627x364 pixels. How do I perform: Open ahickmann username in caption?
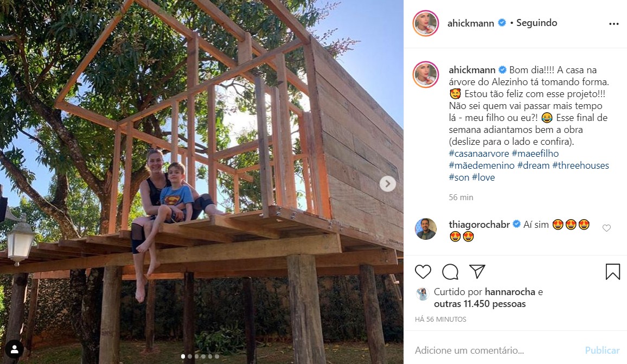coord(472,70)
